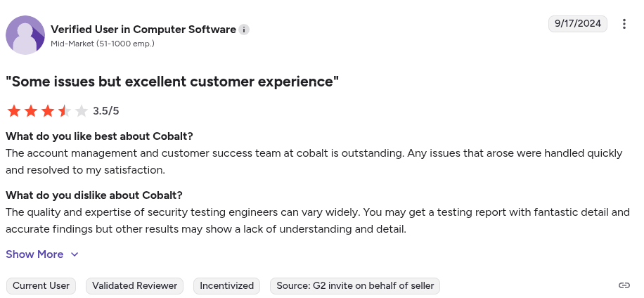644x298 pixels.
Task: Open the review title link
Action: point(172,82)
